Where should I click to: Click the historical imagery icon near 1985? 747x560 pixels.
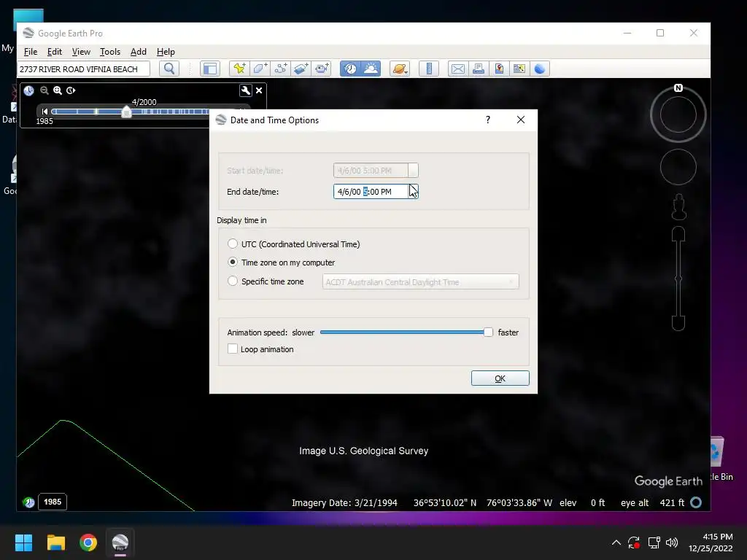[28, 502]
